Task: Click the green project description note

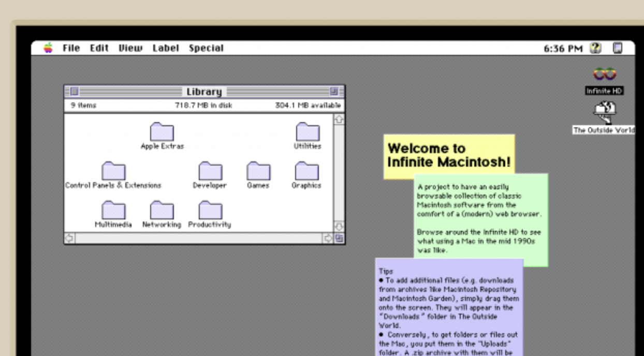Action: click(481, 220)
